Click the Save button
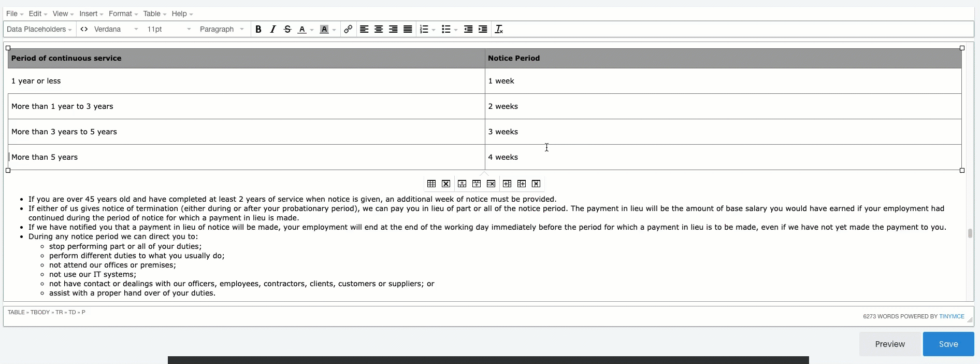980x364 pixels. tap(948, 344)
